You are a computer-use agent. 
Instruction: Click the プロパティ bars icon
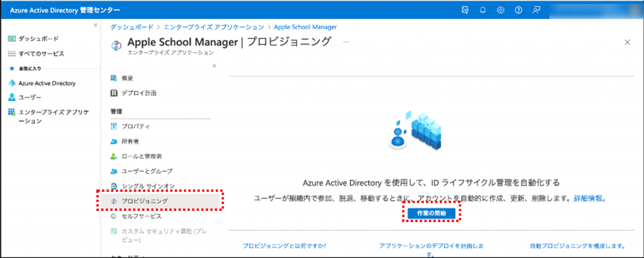[114, 126]
